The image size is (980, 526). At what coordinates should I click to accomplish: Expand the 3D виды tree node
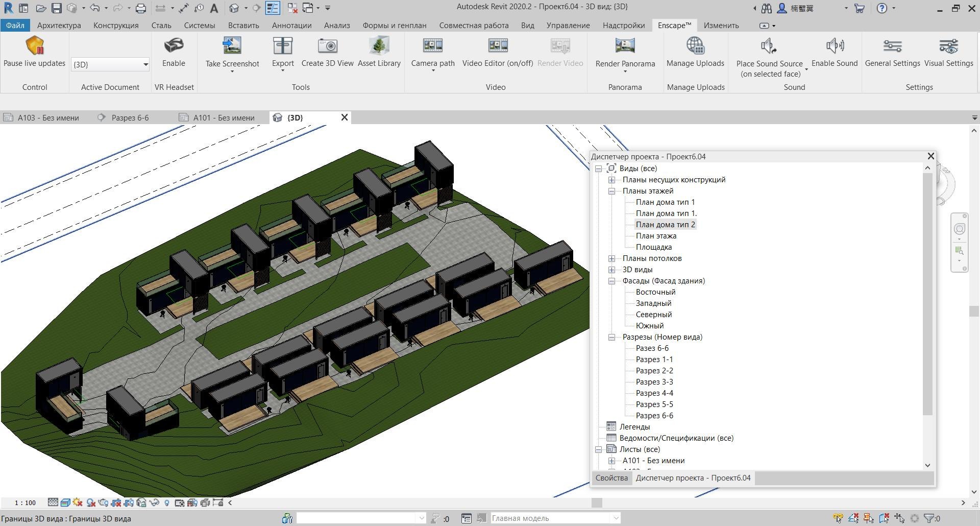[611, 270]
